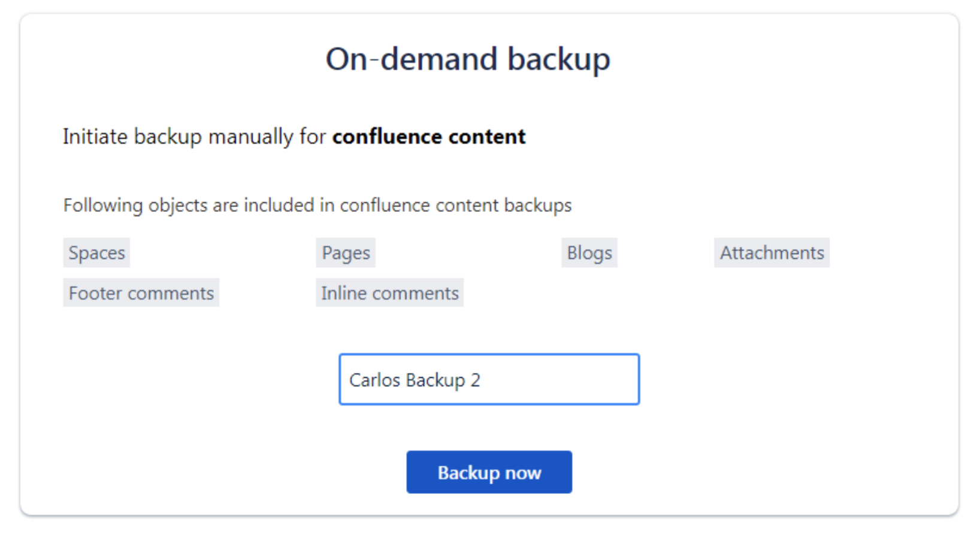Click the On-demand backup heading

pyautogui.click(x=468, y=59)
